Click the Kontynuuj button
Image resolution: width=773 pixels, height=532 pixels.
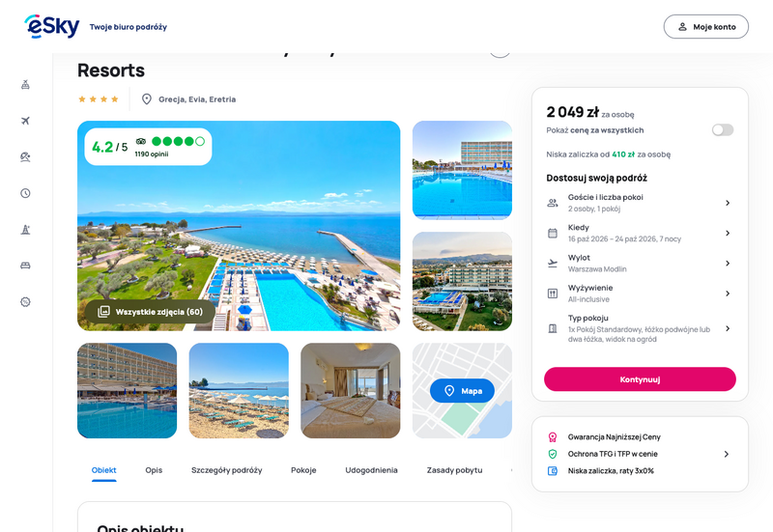640,379
